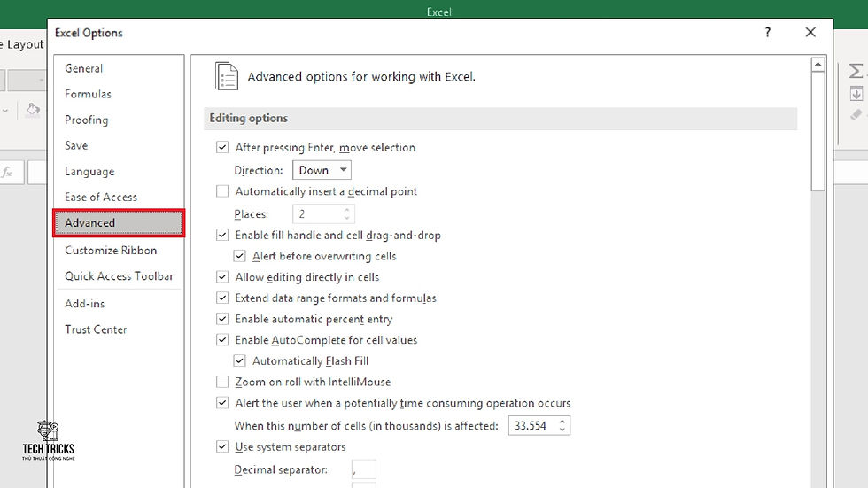Click the Help question mark button
The height and width of the screenshot is (488, 868).
pos(767,33)
